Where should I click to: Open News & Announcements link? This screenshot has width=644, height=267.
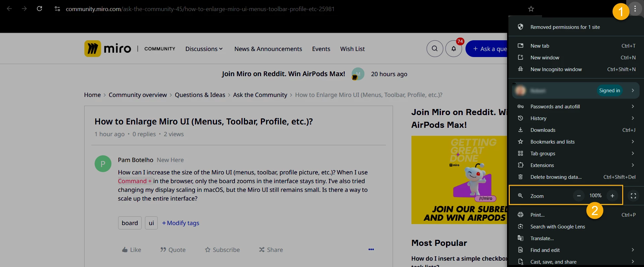[x=268, y=49]
